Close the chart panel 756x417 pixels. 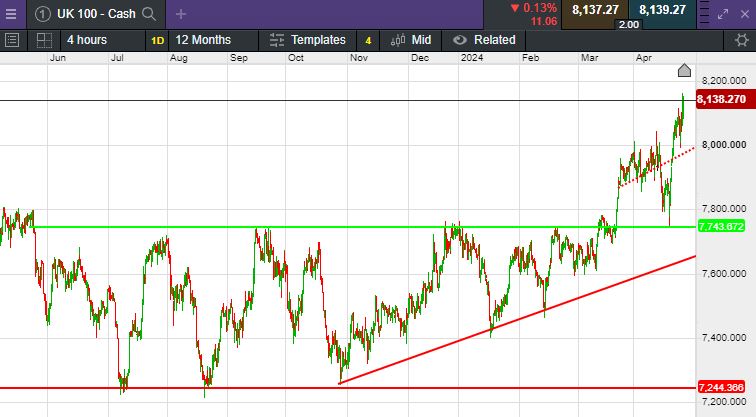(745, 14)
